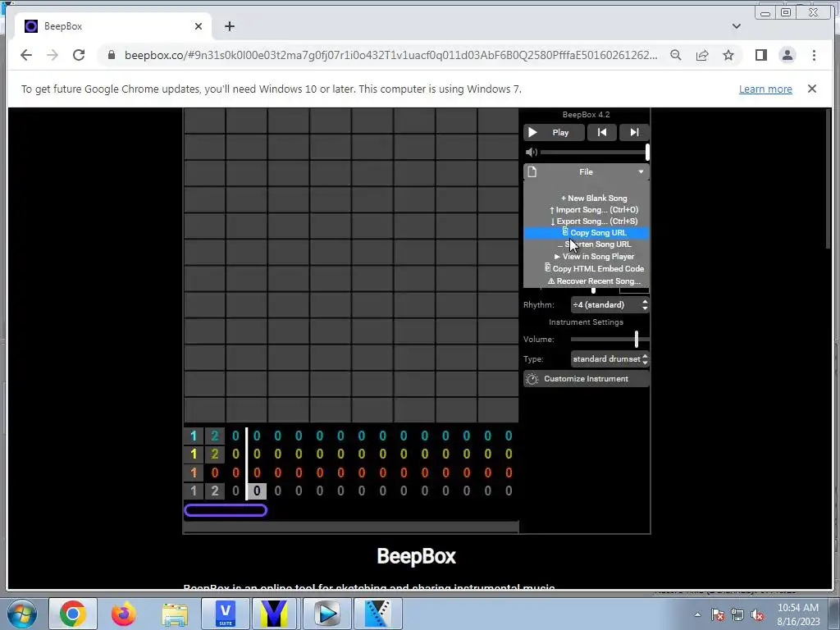This screenshot has width=840, height=630.
Task: Select pattern 2 in yellow channel
Action: coord(215,454)
